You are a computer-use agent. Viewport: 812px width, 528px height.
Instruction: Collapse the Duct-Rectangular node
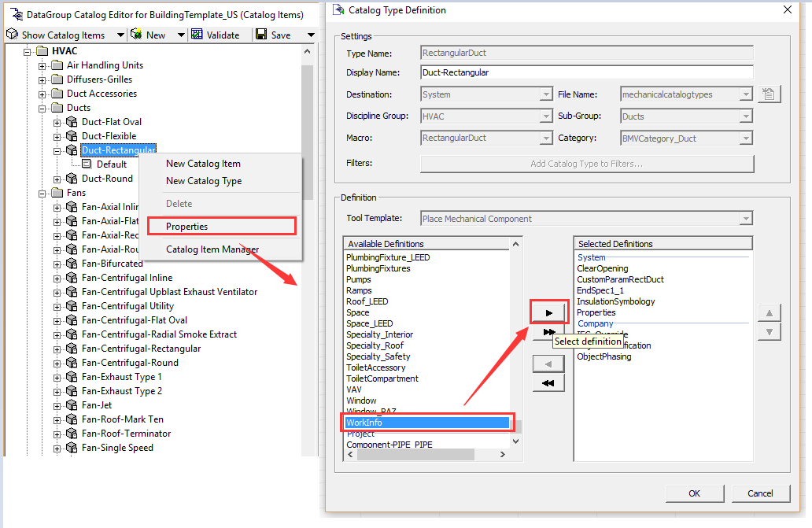pos(57,150)
